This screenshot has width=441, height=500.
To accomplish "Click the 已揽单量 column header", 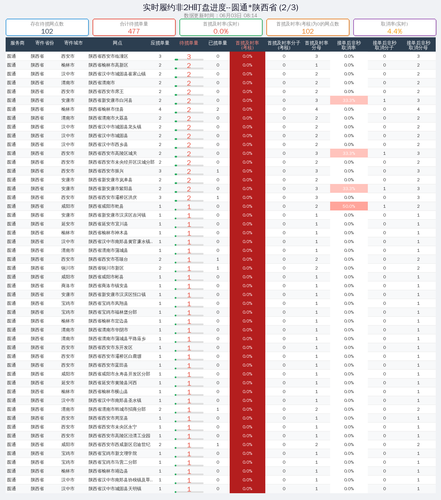I will [218, 43].
